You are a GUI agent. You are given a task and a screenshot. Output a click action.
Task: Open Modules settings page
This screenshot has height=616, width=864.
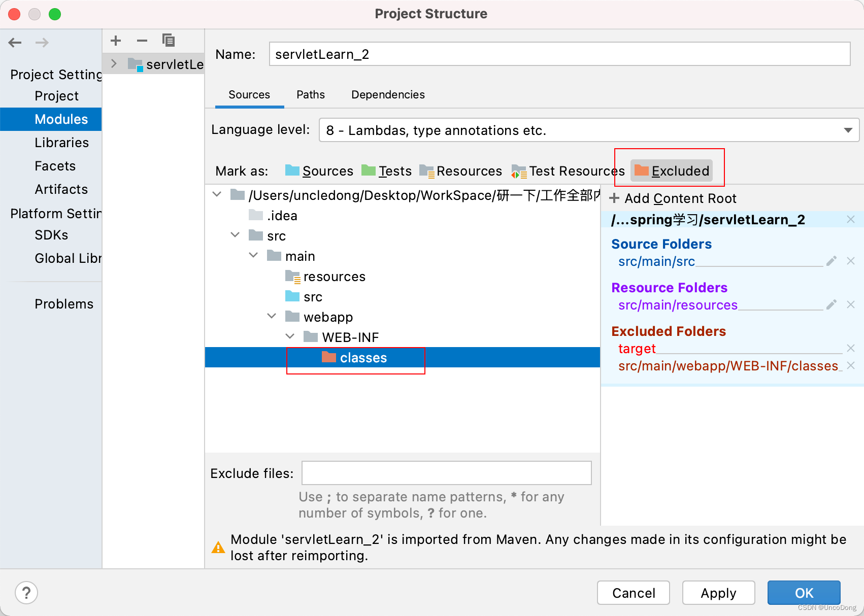click(51, 119)
